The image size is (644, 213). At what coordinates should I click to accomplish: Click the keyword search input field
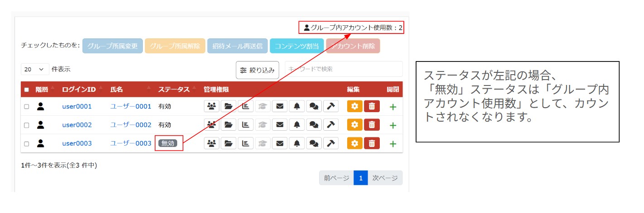343,69
